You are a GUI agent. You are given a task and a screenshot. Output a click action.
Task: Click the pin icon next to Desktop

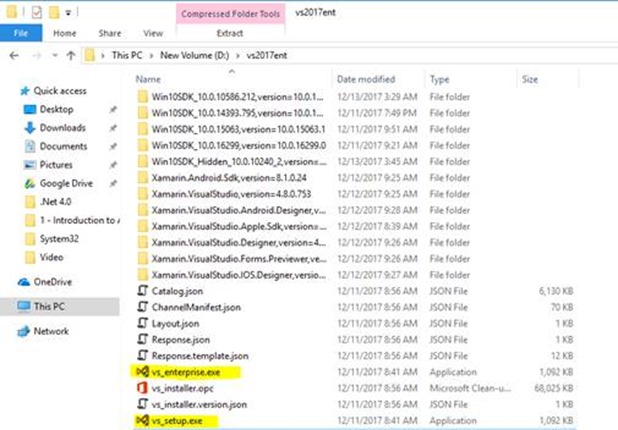pyautogui.click(x=113, y=110)
